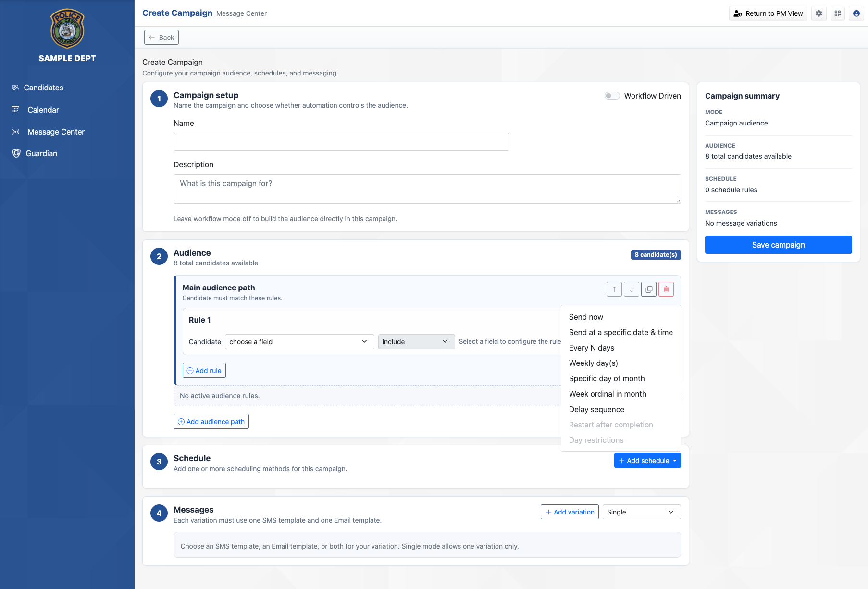Viewport: 868px width, 589px height.
Task: Click Save campaign button
Action: 778,245
